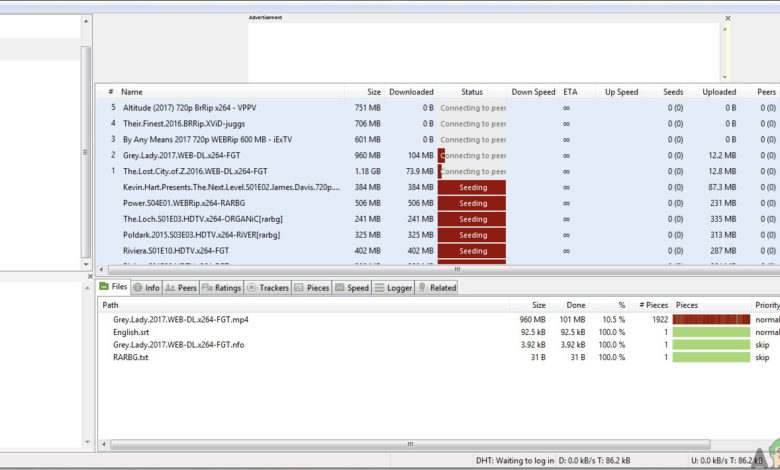
Task: Click the files pane horizontal scrollbar
Action: (410, 444)
